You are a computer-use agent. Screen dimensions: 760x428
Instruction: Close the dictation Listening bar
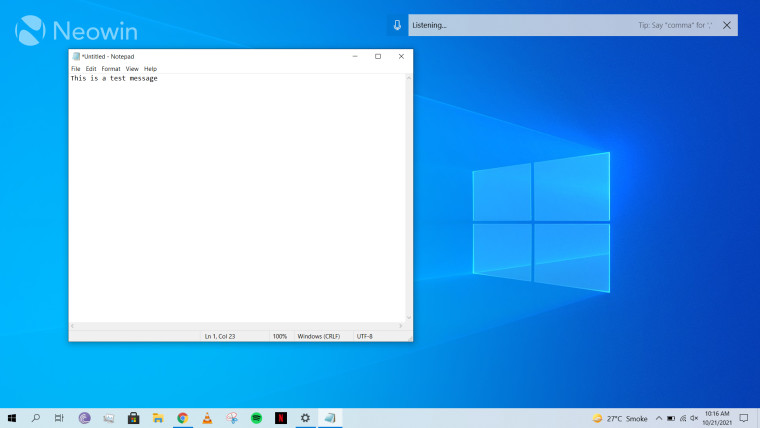coord(727,25)
